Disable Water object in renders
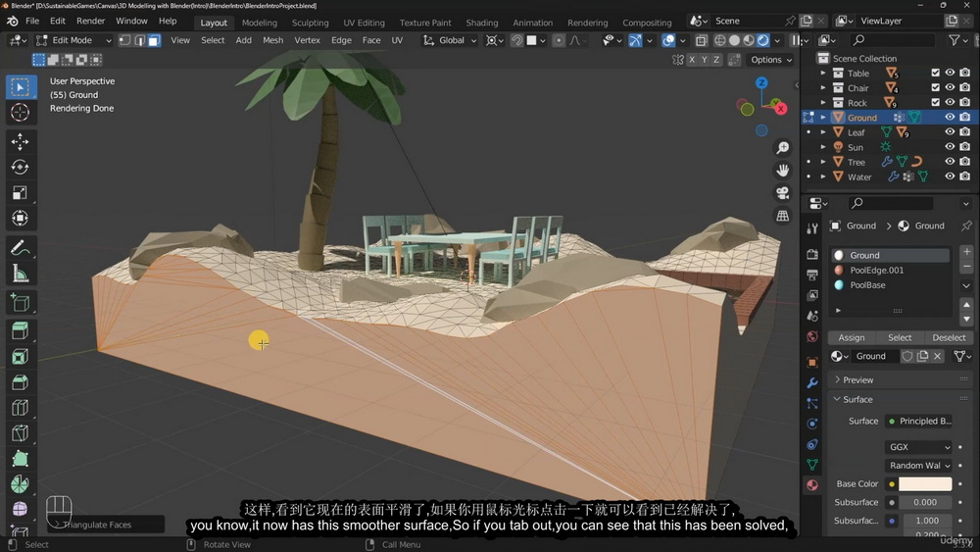 tap(965, 176)
